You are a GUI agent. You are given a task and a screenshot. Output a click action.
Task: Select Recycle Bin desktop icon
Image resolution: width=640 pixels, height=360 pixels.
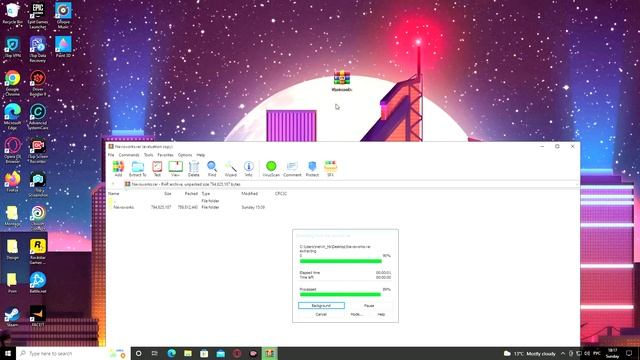pyautogui.click(x=13, y=13)
